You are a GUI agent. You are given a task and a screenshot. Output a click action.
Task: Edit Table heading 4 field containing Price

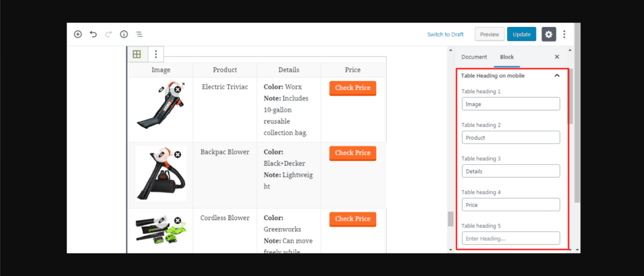[511, 205]
